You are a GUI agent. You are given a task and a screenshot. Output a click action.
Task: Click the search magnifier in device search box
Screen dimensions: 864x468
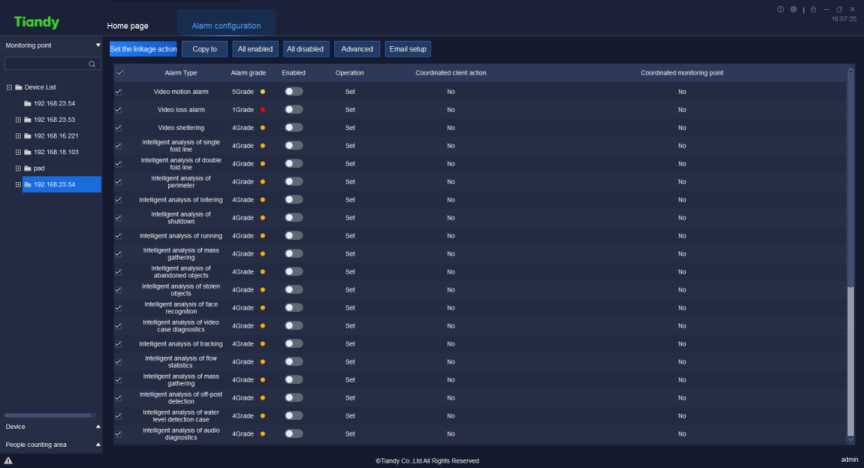93,64
